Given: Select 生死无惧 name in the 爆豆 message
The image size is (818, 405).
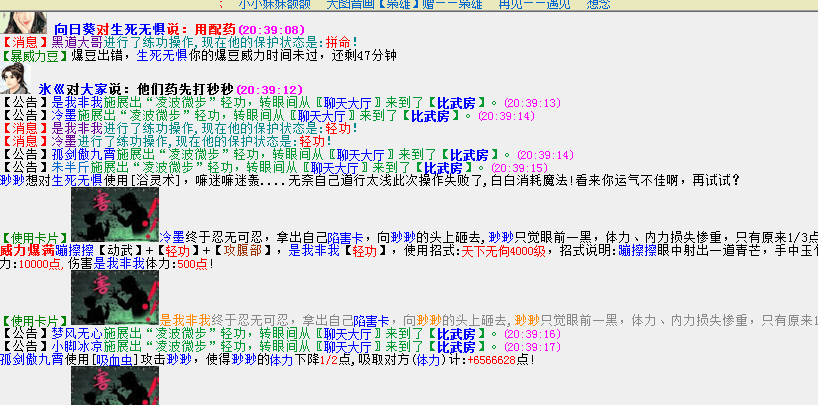Looking at the screenshot, I should point(162,56).
